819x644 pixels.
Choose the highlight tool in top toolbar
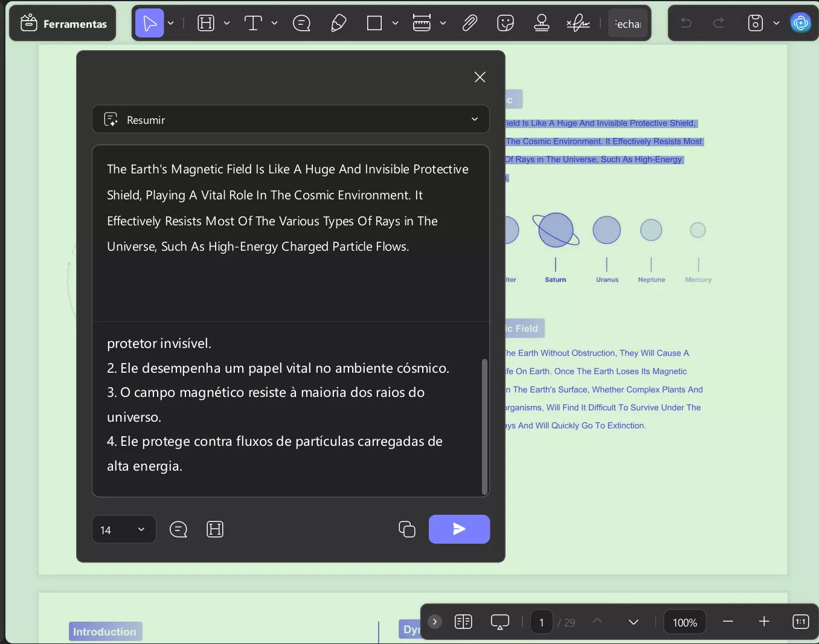(207, 24)
